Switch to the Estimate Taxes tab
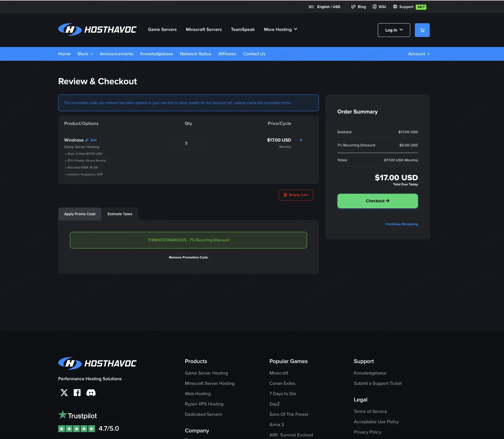Image resolution: width=504 pixels, height=439 pixels. tap(120, 214)
